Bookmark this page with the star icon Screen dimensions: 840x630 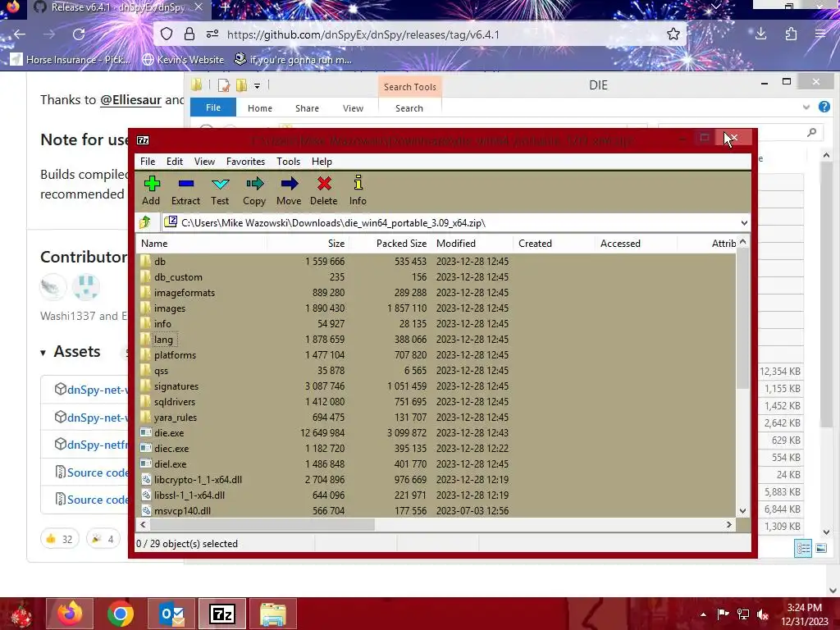click(673, 34)
